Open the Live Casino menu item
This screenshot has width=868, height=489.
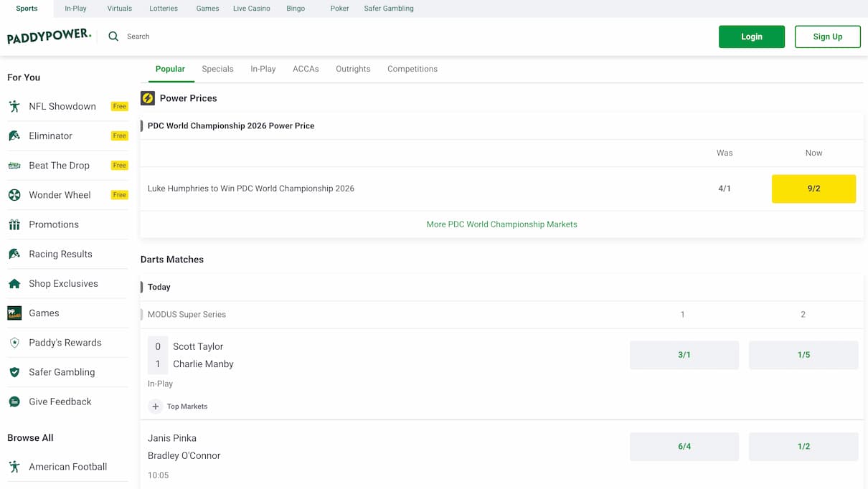pos(251,9)
